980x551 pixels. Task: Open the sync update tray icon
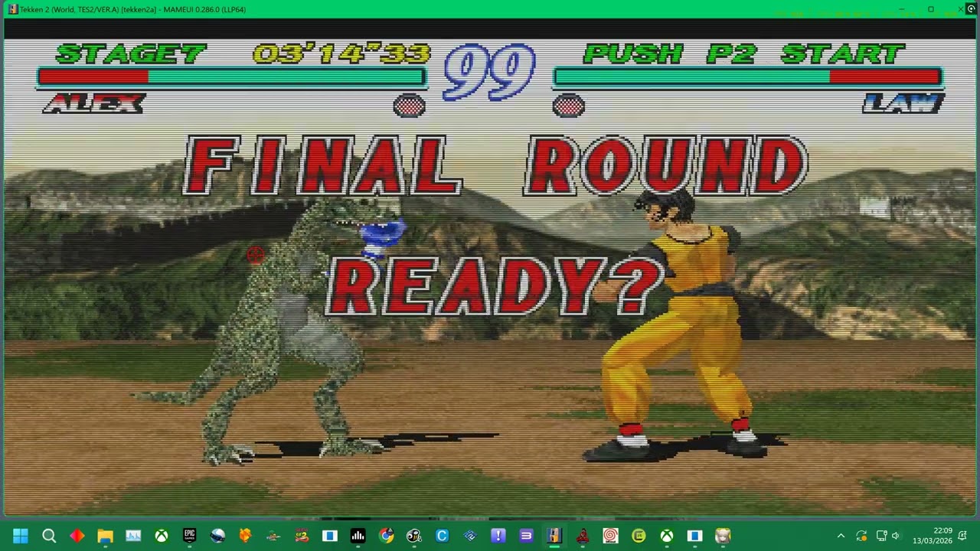click(x=861, y=536)
